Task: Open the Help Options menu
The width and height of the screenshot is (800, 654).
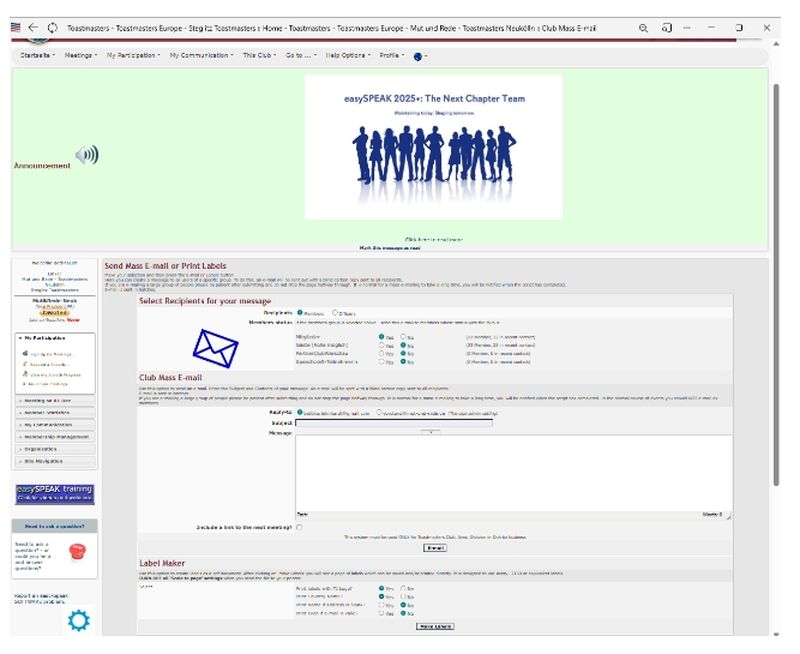Action: point(347,56)
